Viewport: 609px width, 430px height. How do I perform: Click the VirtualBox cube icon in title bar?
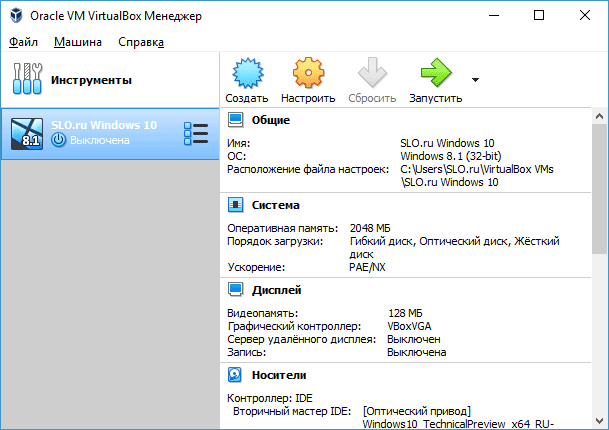[x=16, y=16]
